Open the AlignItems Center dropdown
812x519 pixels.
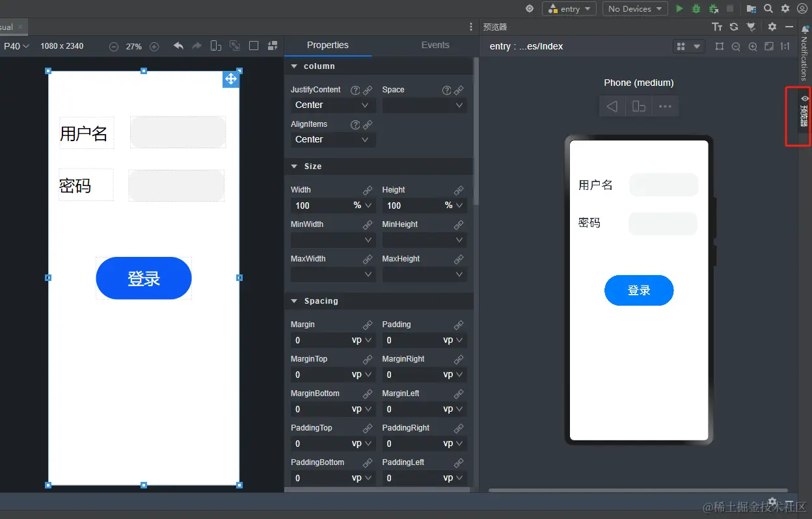pos(333,139)
